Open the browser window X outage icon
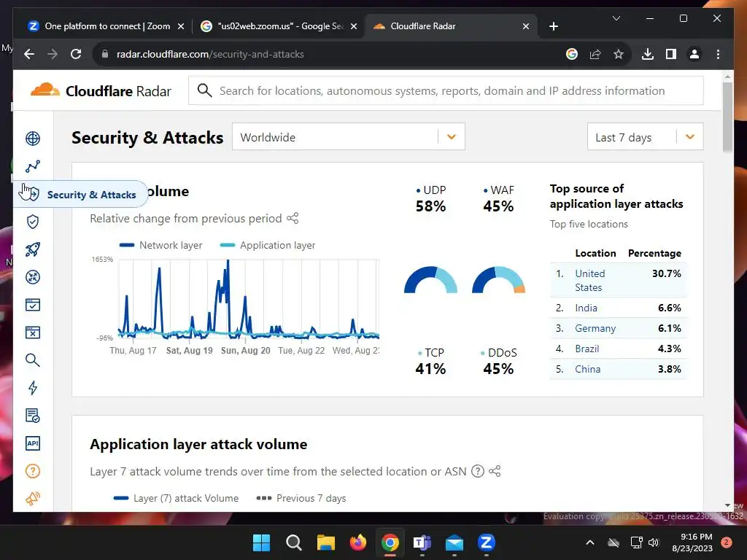747x560 pixels. coord(32,332)
